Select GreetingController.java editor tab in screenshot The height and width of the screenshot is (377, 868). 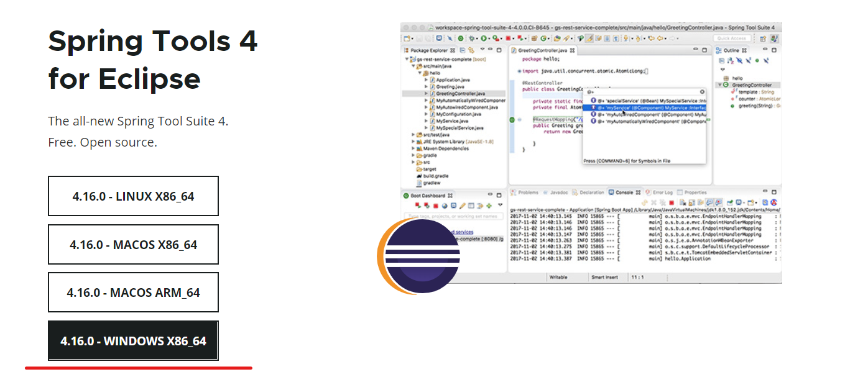[x=542, y=50]
